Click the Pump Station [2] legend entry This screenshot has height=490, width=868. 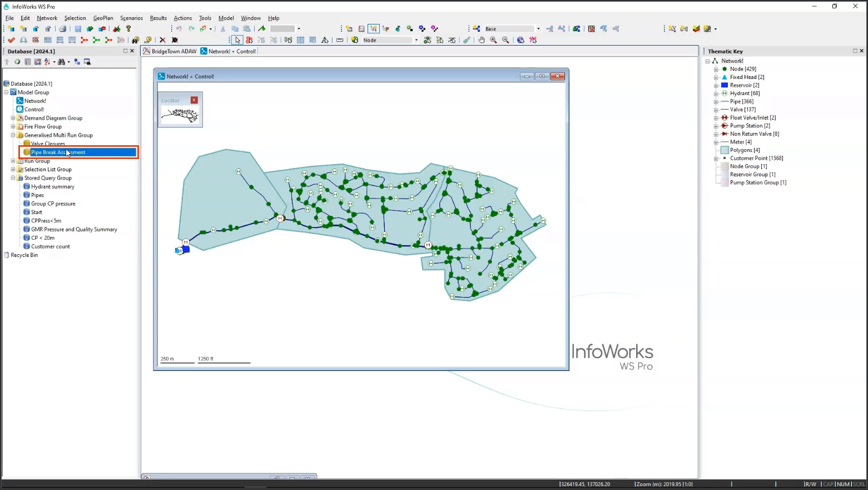click(750, 126)
